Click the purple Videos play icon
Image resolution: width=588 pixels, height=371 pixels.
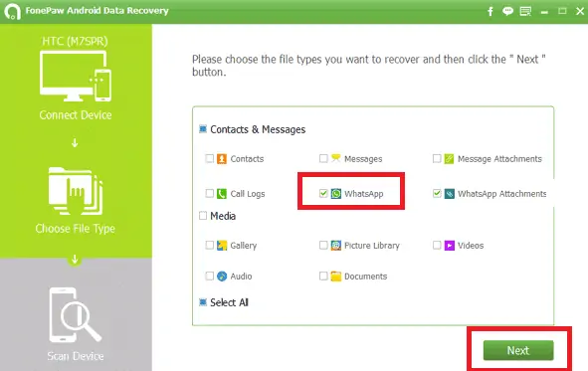point(450,246)
